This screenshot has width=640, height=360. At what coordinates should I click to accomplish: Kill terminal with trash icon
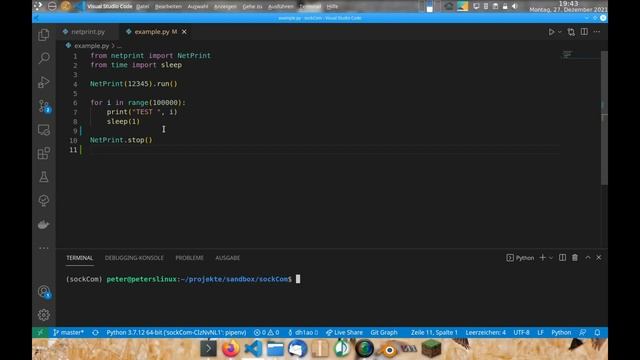pyautogui.click(x=575, y=258)
